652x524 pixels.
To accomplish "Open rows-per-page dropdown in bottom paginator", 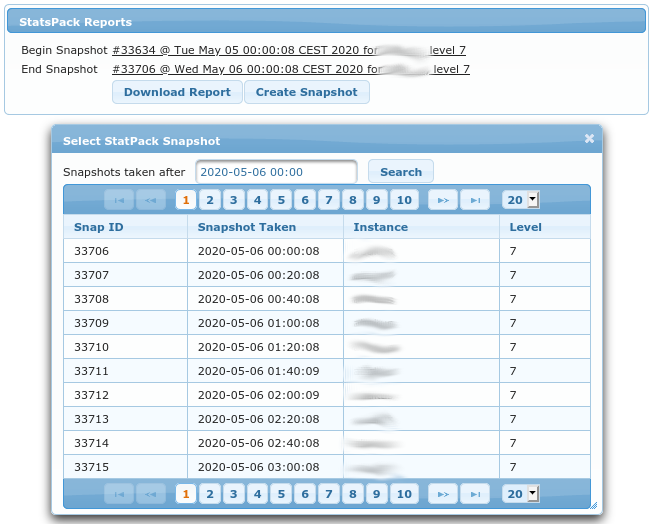I will [x=521, y=494].
